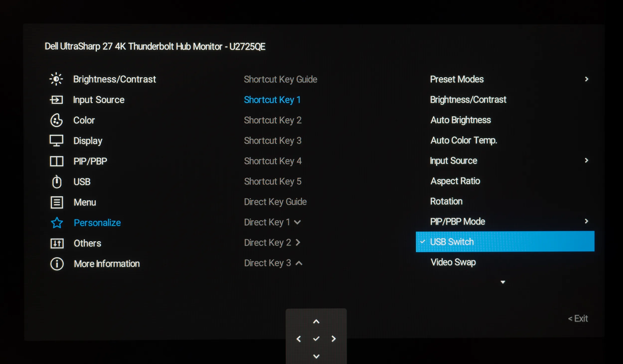The image size is (623, 364).
Task: Select the Video Swap option
Action: click(x=453, y=262)
